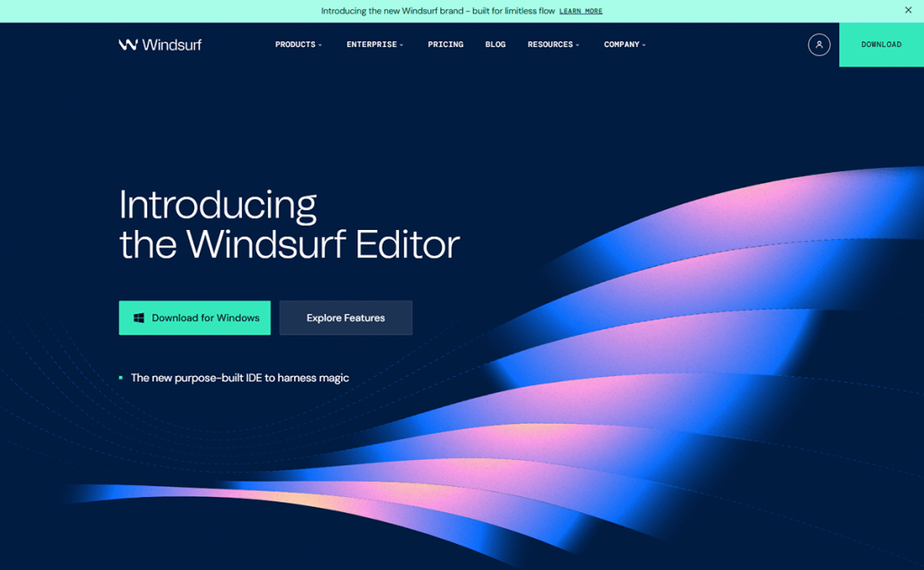Viewport: 924px width, 570px height.
Task: Expand the Company dropdown menu
Action: click(x=624, y=45)
